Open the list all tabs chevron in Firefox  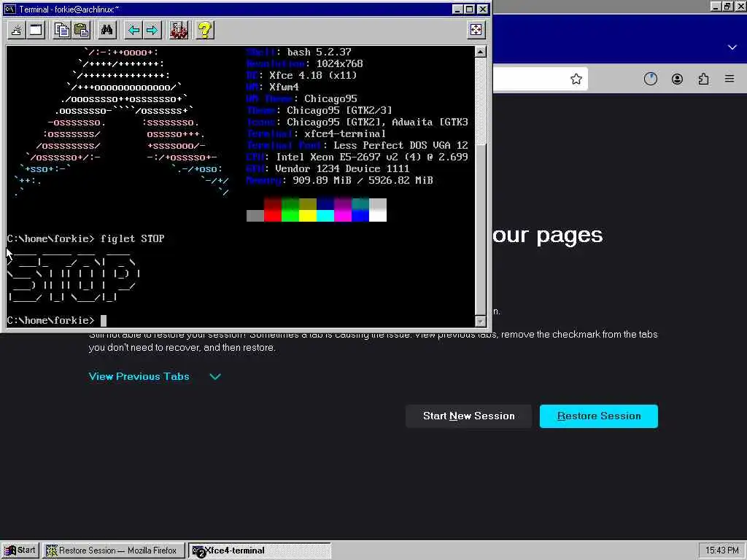pos(732,47)
